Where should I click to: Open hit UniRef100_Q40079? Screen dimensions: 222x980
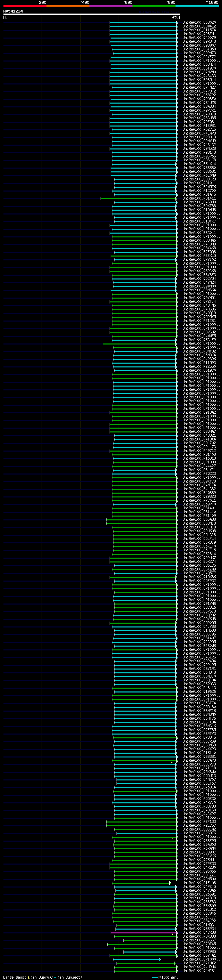pyautogui.click(x=199, y=38)
